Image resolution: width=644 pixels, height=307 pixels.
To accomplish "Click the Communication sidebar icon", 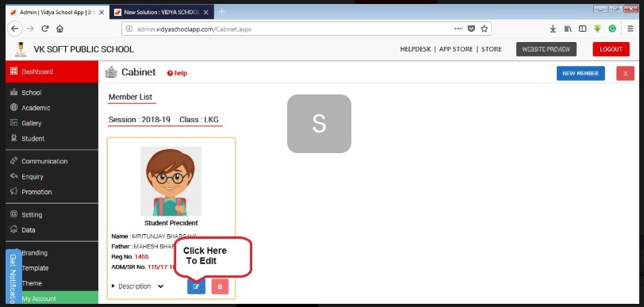I will click(x=14, y=161).
